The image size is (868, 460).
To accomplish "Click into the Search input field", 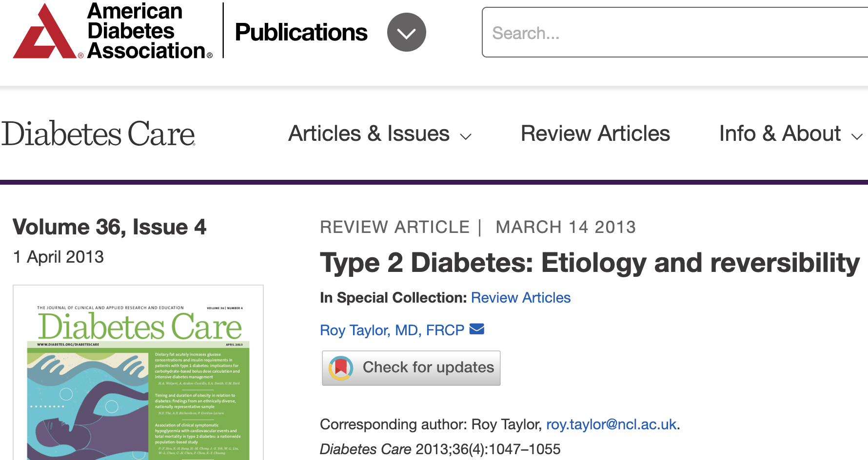I will (x=673, y=33).
